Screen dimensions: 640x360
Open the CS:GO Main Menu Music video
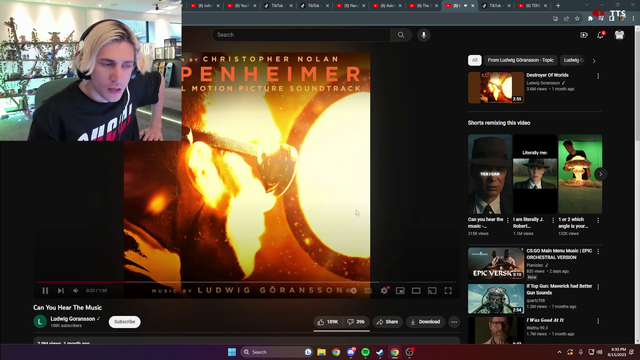tap(496, 263)
